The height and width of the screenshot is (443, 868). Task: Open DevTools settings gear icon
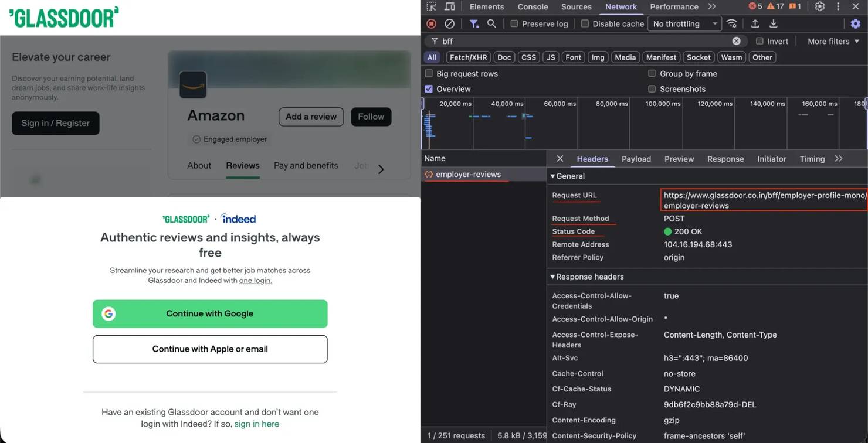[x=819, y=6]
